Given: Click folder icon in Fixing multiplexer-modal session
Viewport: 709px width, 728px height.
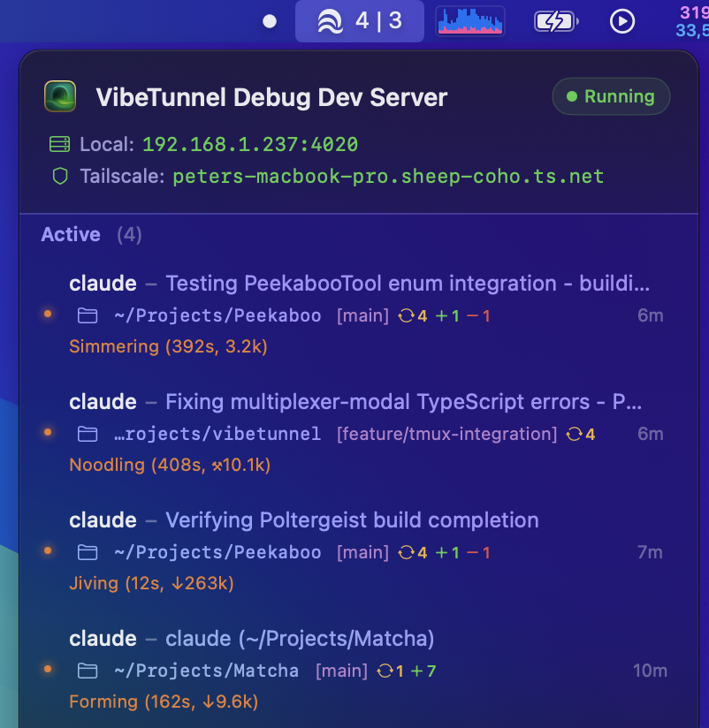Looking at the screenshot, I should 88,435.
